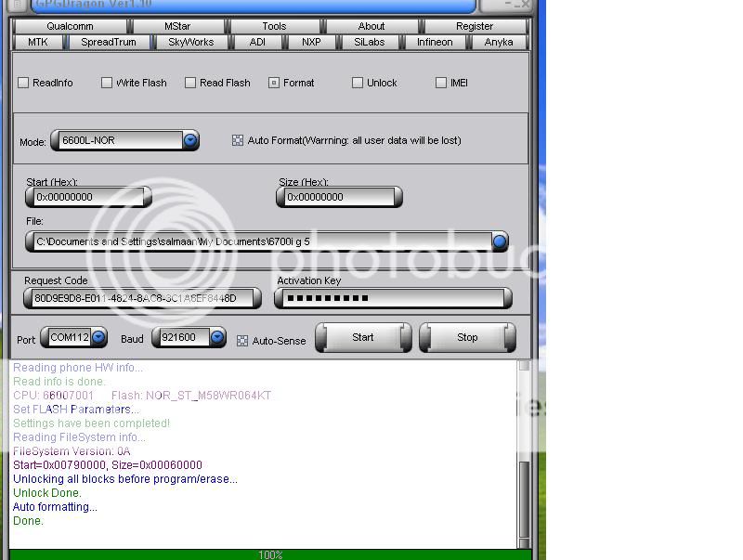Viewport: 743px width, 560px height.
Task: Tick the Write Flash checkbox
Action: [107, 83]
